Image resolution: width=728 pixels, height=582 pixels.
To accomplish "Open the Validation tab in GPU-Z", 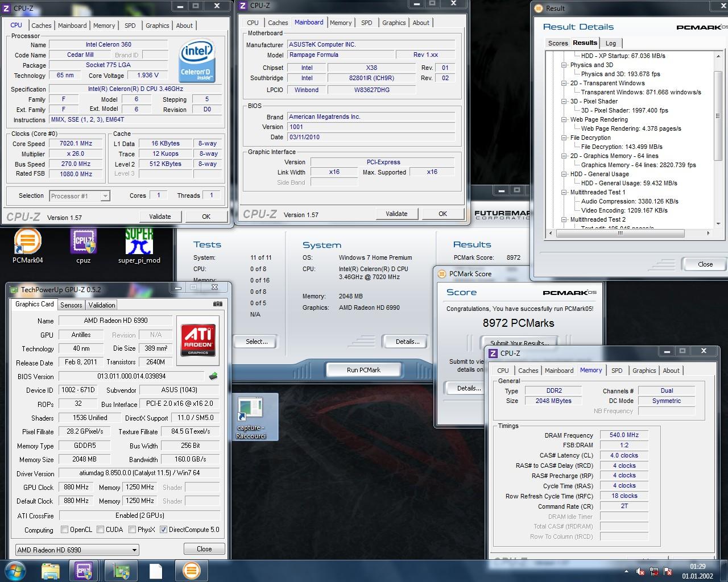I will (102, 305).
